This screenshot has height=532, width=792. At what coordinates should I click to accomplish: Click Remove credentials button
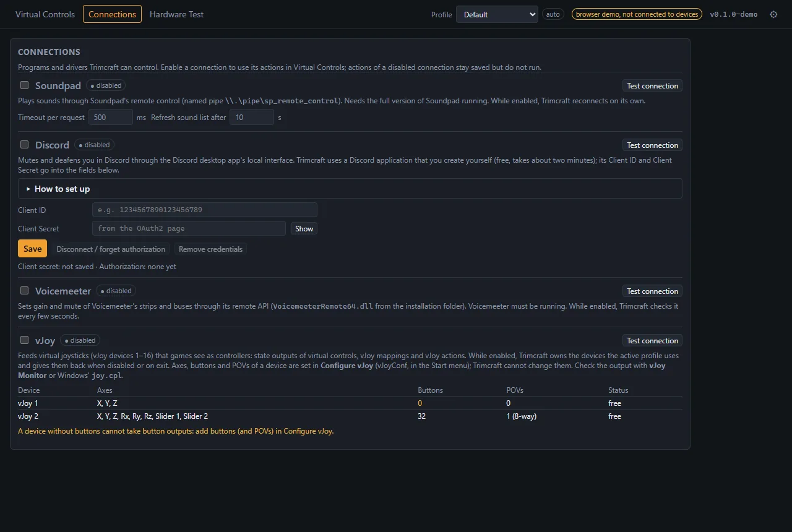tap(210, 249)
